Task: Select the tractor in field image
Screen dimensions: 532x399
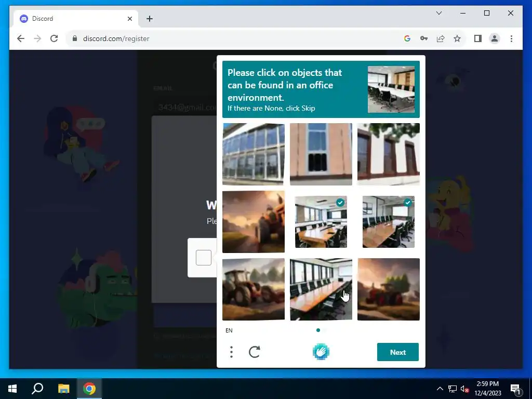Action: pos(254,289)
